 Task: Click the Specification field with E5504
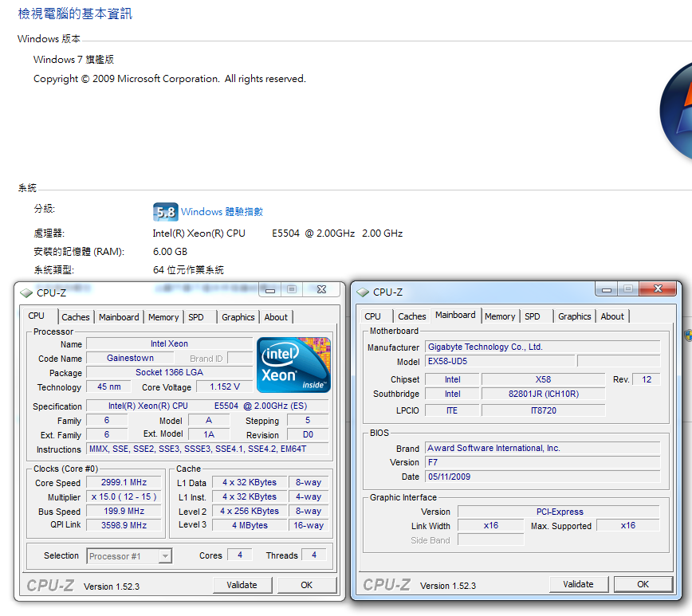point(207,406)
